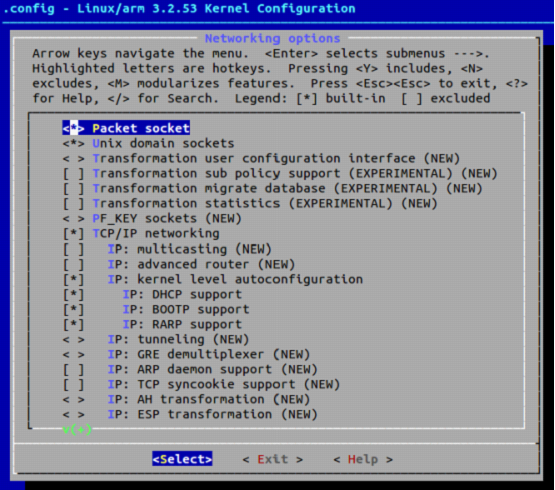This screenshot has height=490, width=555.
Task: Select IP: ARP daemon support entry
Action: [212, 370]
